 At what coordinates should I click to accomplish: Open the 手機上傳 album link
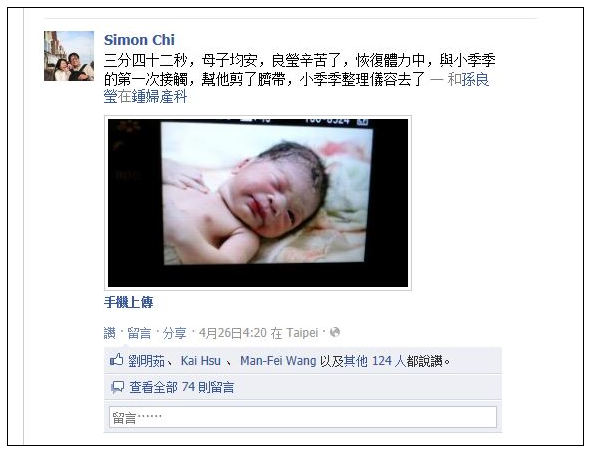(x=129, y=302)
